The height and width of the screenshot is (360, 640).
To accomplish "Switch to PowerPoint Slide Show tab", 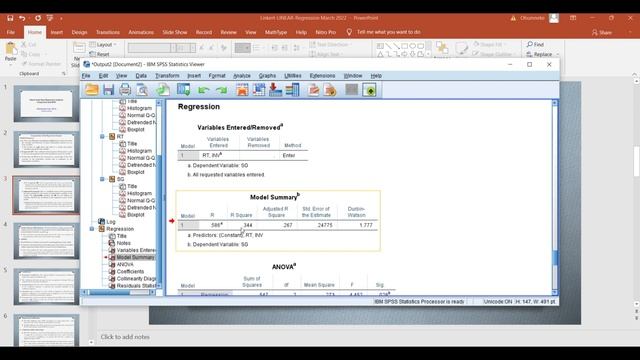I will point(175,32).
